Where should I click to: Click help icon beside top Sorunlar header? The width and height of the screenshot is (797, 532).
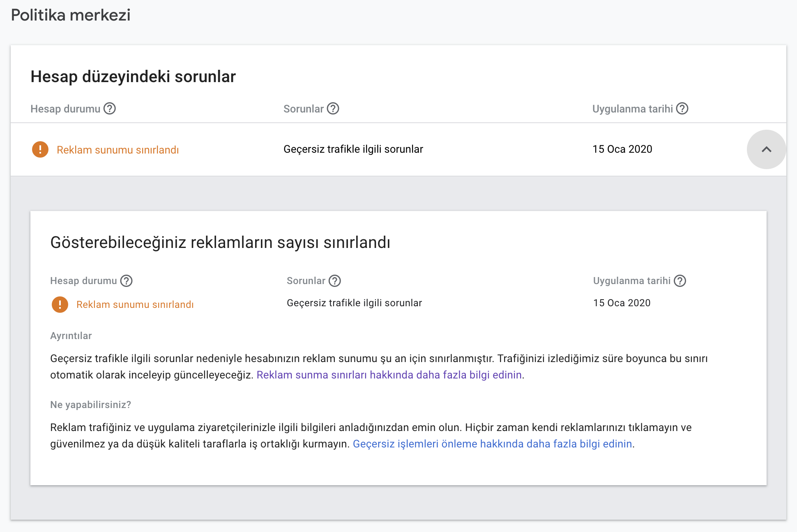[333, 108]
